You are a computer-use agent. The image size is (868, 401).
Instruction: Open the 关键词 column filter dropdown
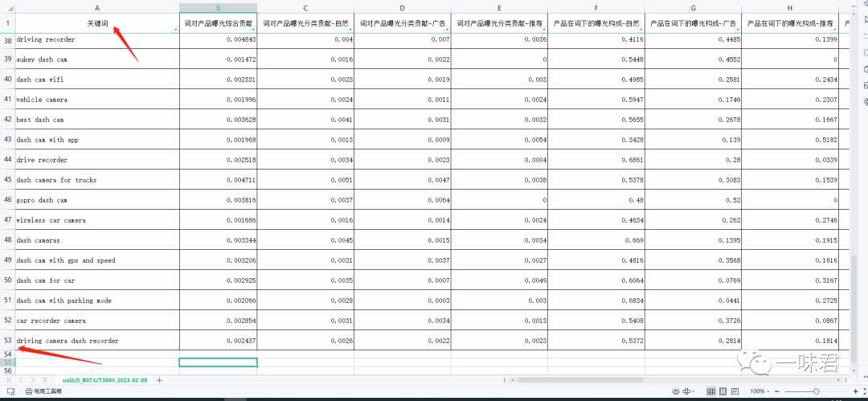click(x=176, y=30)
